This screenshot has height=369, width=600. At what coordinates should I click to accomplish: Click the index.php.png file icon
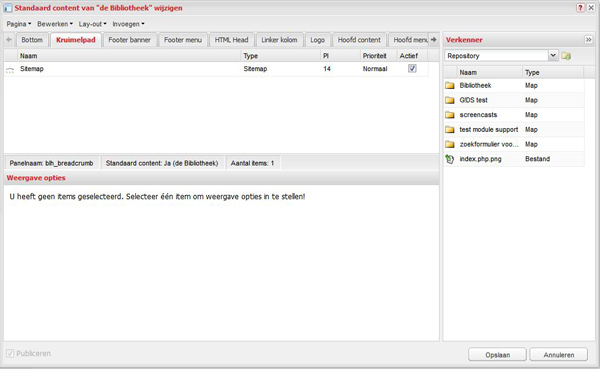click(x=450, y=159)
